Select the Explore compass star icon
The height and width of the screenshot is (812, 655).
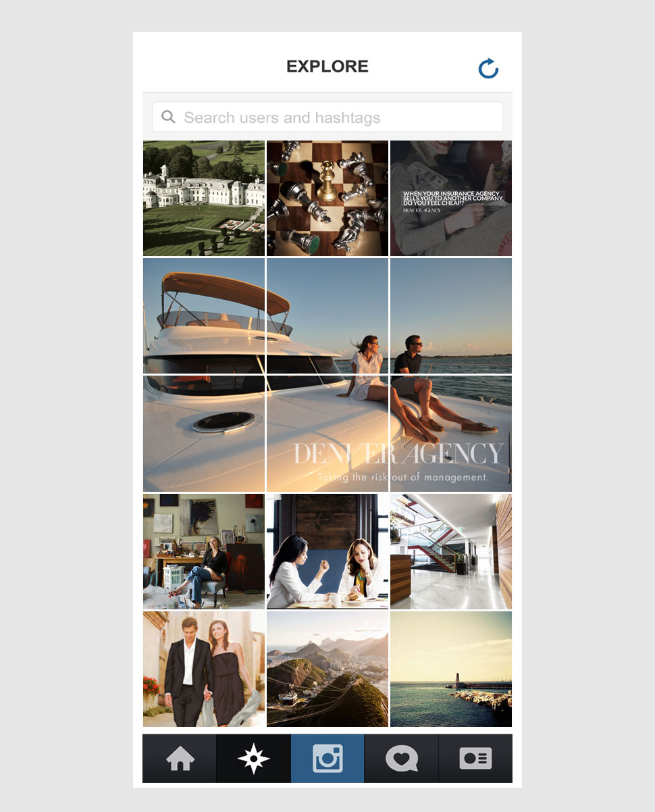click(253, 759)
